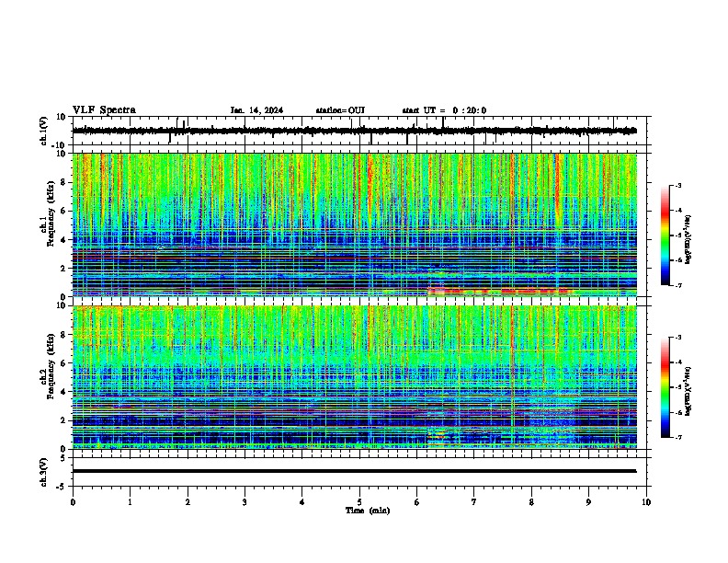This screenshot has height=563, width=728.
Task: Click the "VLF Spectra" title text
Action: (x=104, y=110)
